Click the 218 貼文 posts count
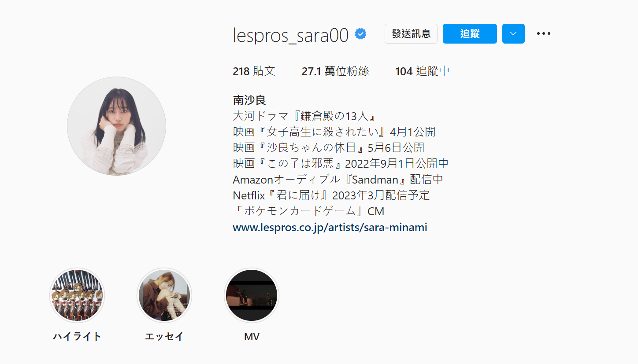This screenshot has height=364, width=638. (x=254, y=71)
